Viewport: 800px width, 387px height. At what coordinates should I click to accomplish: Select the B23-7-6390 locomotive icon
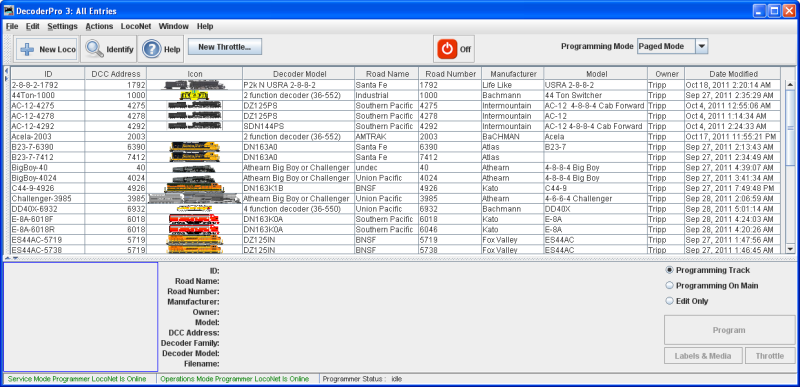click(x=194, y=147)
